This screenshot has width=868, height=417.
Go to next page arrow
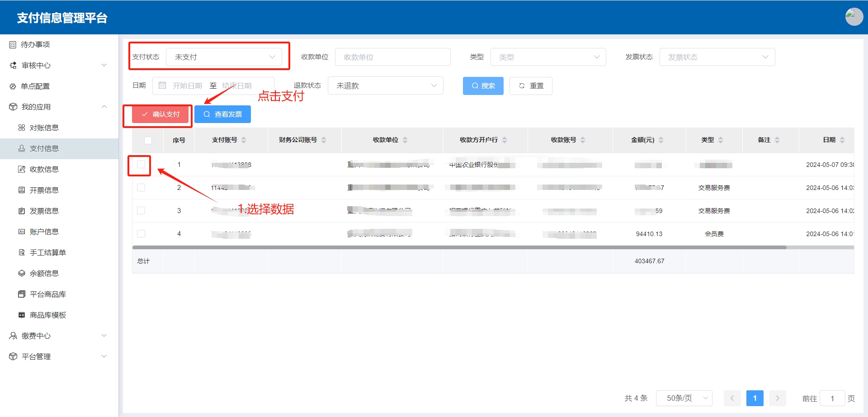778,398
